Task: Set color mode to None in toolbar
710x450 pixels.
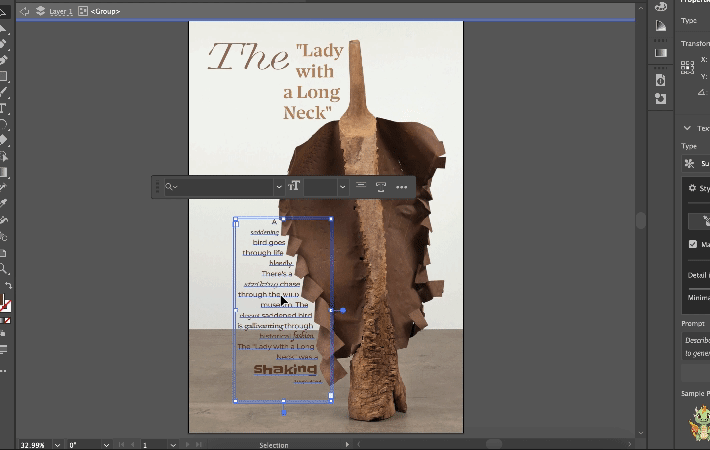Action: pos(7,321)
